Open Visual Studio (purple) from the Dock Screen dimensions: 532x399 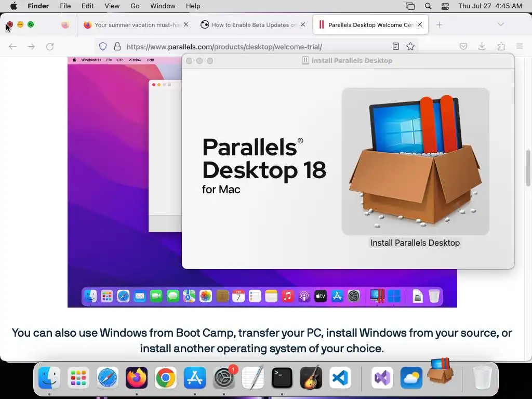[382, 378]
